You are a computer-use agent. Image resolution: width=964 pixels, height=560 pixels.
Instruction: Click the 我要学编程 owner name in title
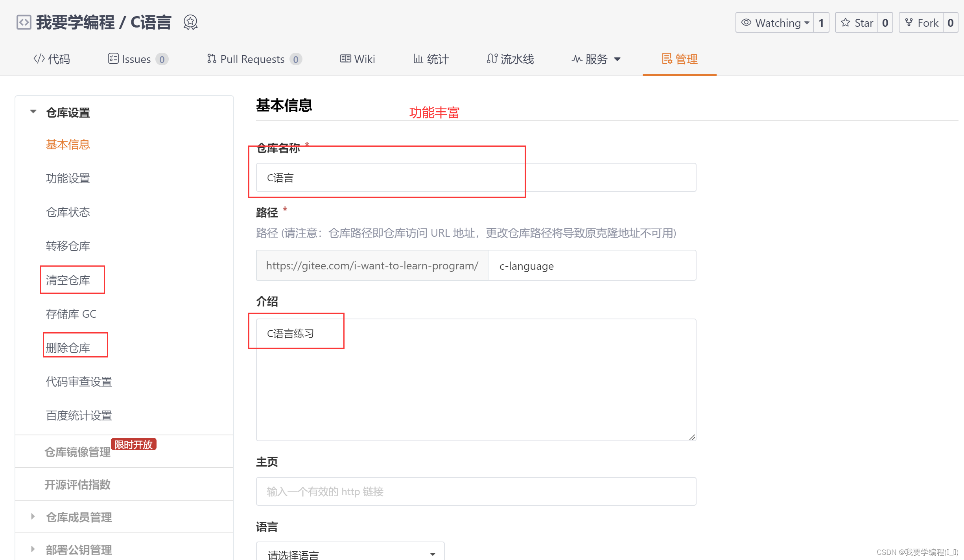tap(75, 22)
